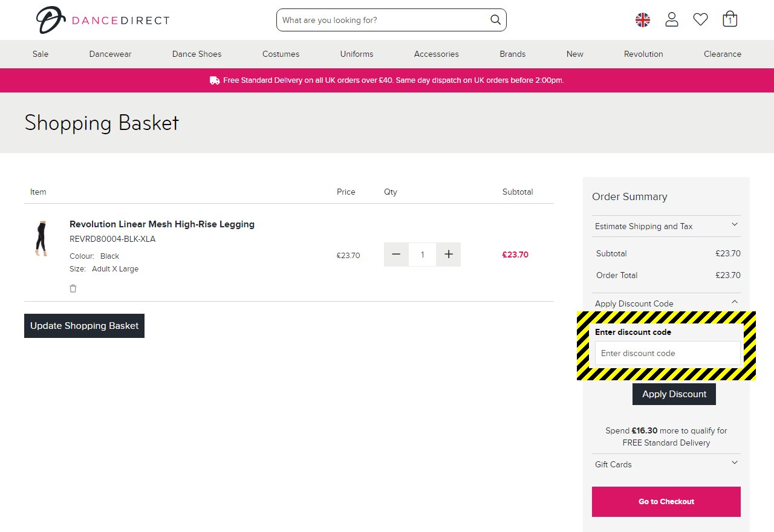Open Revolution Linear Mesh High-Rise Legging link

click(162, 224)
